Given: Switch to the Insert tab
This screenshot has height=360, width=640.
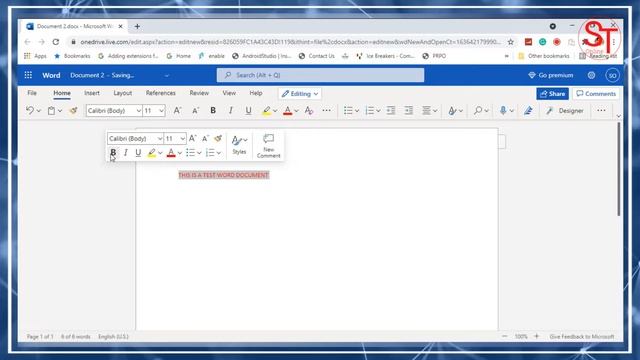Looking at the screenshot, I should point(92,93).
